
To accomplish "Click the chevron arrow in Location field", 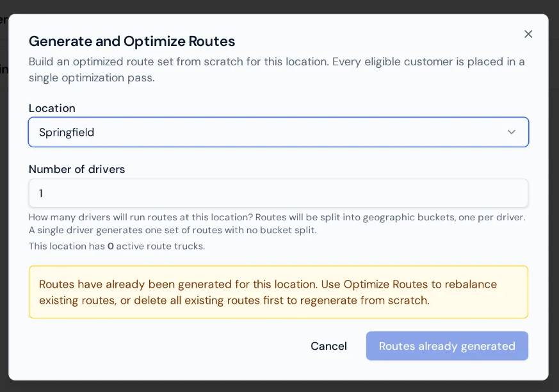I will 512,132.
